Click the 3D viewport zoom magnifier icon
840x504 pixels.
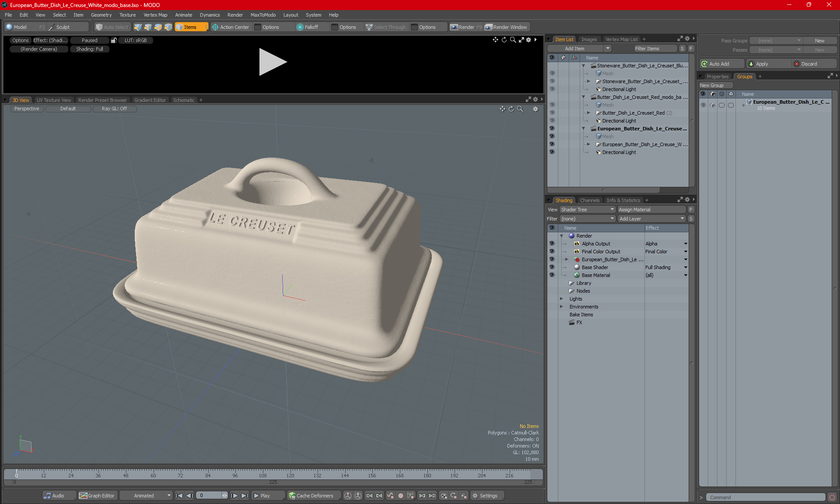(x=520, y=109)
